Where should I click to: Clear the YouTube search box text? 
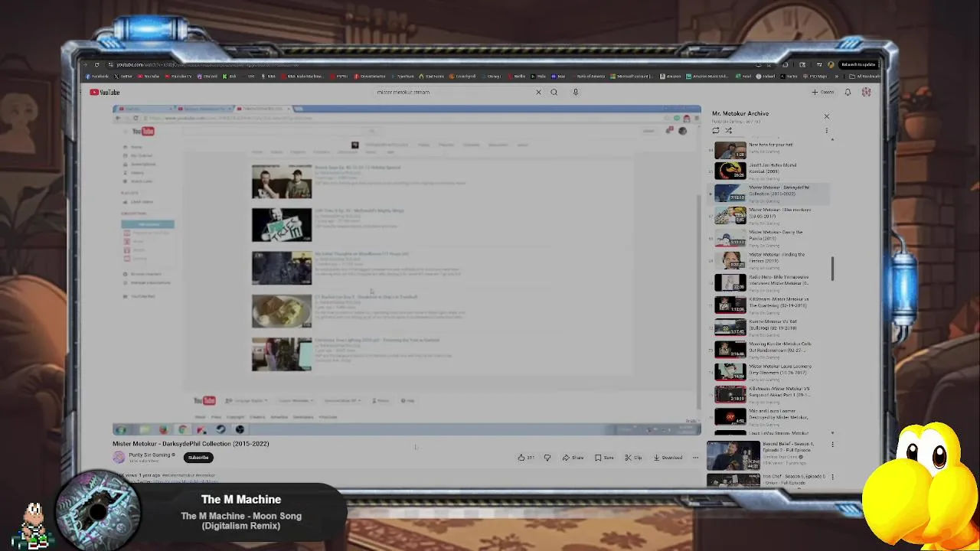(x=538, y=92)
